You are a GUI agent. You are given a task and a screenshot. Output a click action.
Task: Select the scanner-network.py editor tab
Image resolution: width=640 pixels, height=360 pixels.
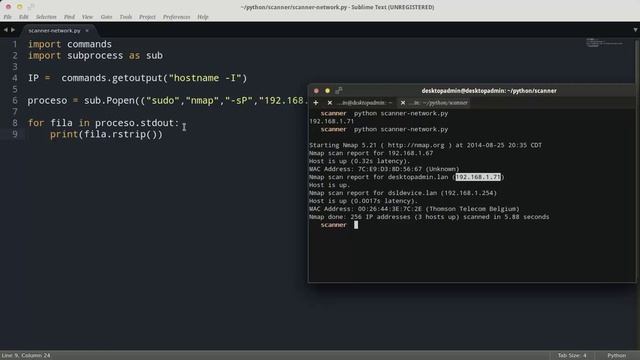(x=54, y=31)
